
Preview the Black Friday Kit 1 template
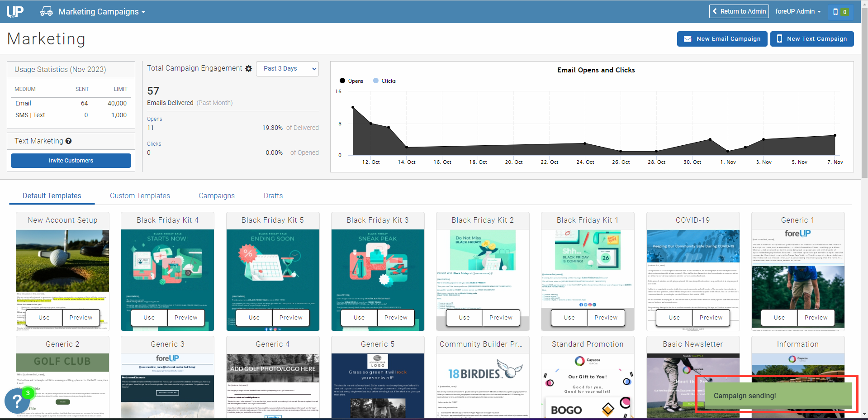click(x=606, y=318)
